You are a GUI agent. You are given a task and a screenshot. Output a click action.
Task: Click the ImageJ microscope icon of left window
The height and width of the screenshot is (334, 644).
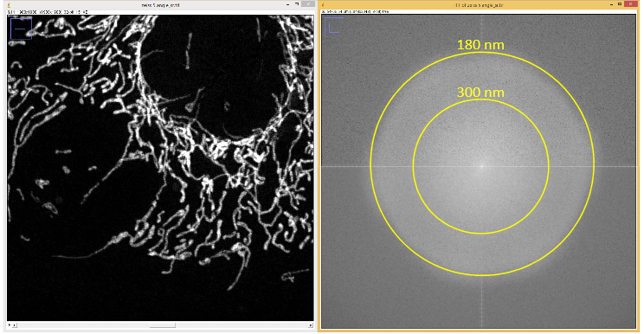[x=9, y=5]
